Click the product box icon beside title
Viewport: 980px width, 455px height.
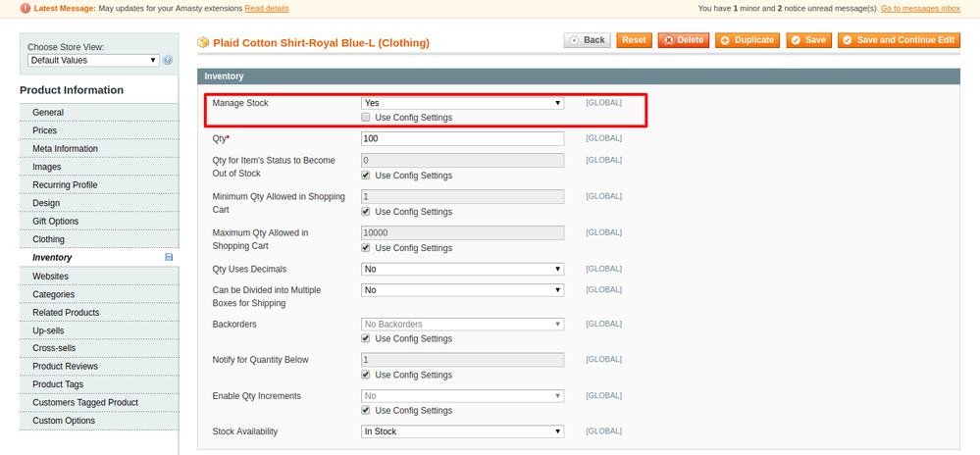203,43
